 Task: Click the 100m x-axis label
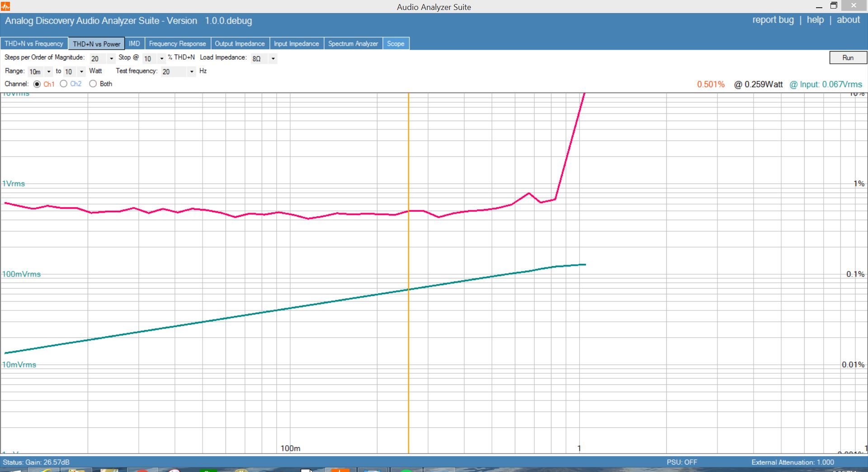(x=290, y=448)
